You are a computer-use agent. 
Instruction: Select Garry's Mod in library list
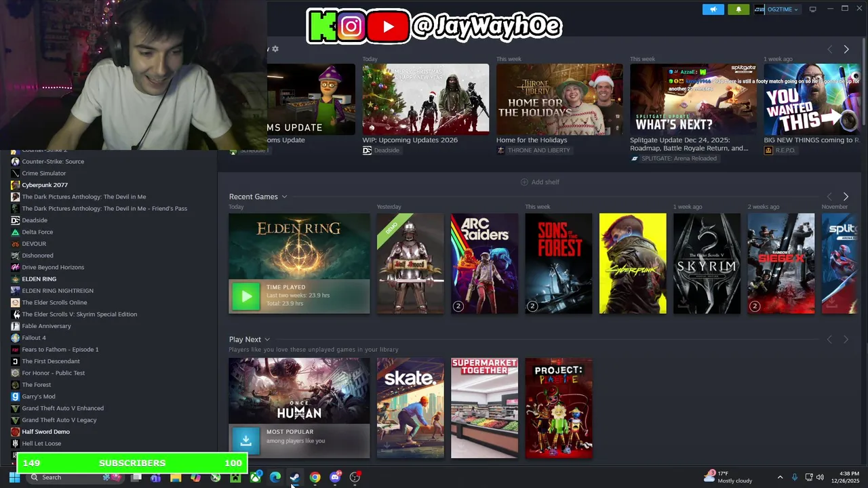(x=39, y=396)
